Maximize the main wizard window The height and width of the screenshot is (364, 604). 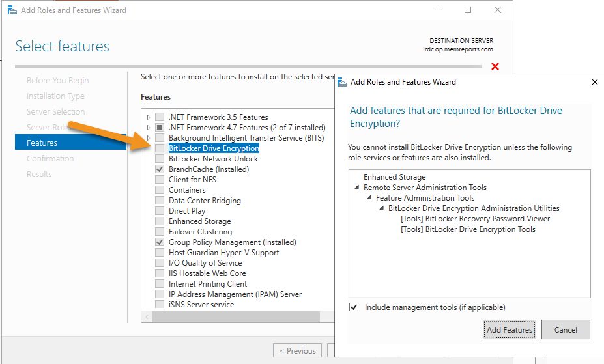(468, 10)
